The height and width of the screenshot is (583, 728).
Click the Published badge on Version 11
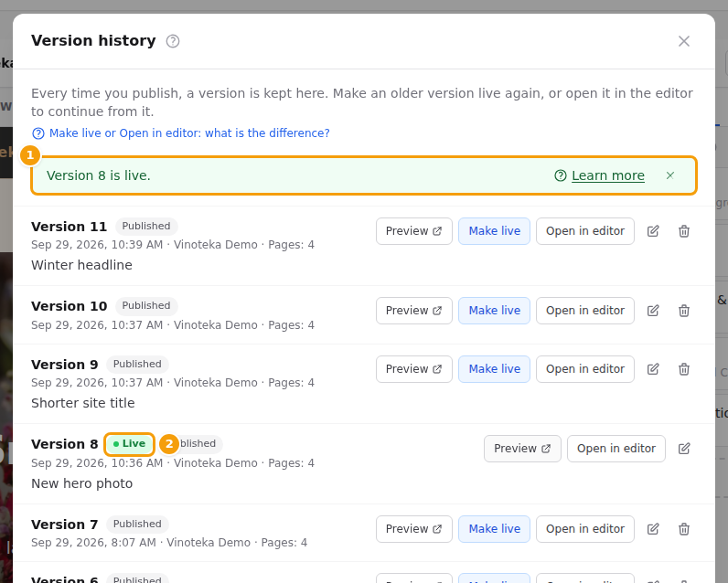(x=146, y=227)
